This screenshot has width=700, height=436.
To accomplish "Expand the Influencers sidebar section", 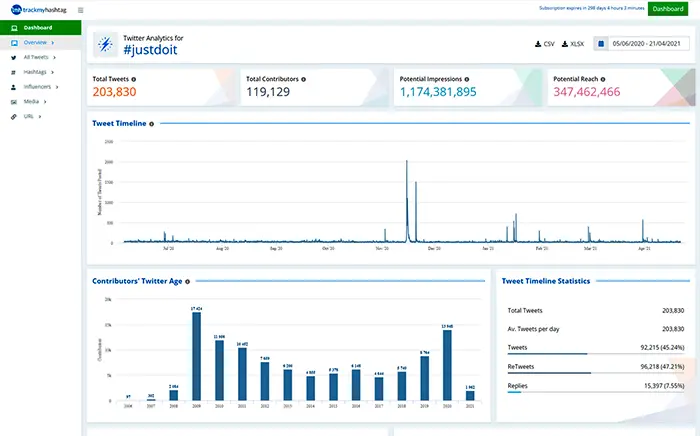I will 37,87.
